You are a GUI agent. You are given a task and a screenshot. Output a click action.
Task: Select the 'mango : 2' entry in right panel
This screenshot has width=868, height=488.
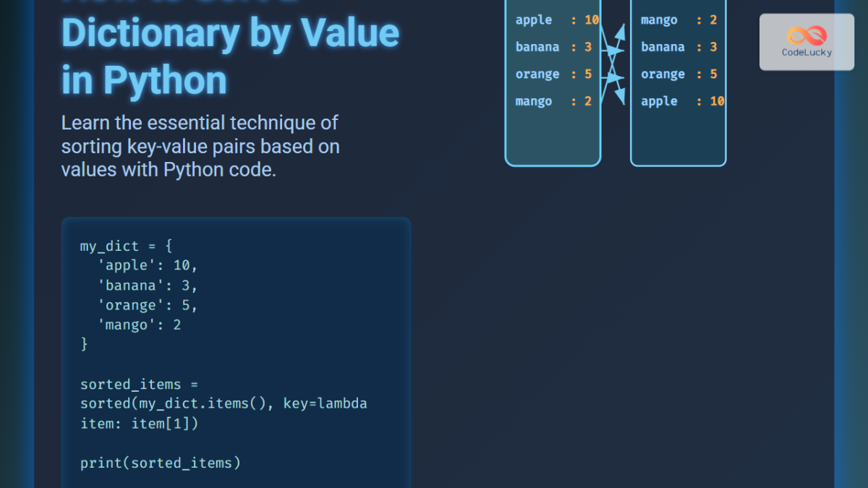pos(678,20)
